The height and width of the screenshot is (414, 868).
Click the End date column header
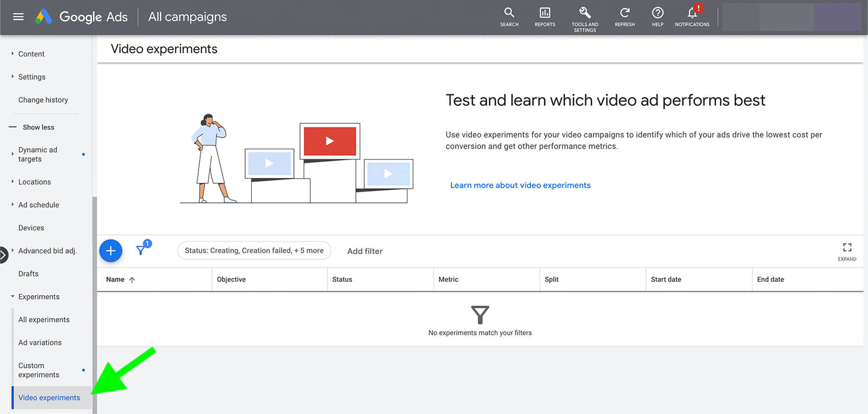point(770,279)
